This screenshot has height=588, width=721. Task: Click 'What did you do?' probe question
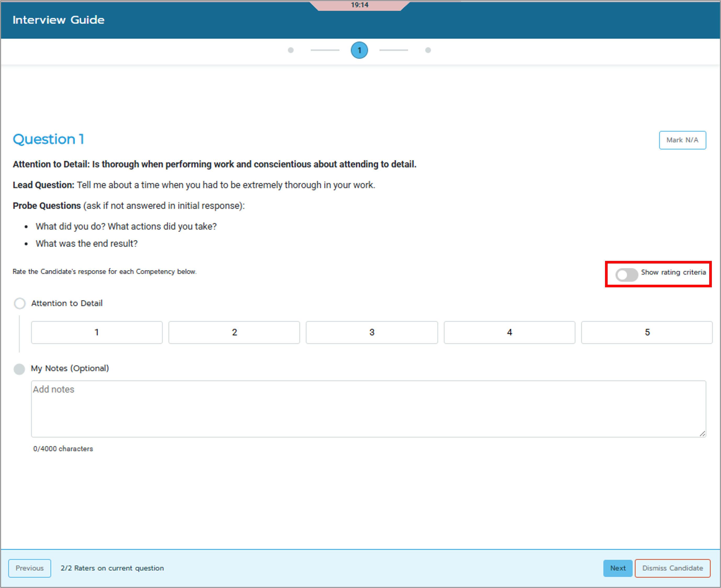pos(126,226)
